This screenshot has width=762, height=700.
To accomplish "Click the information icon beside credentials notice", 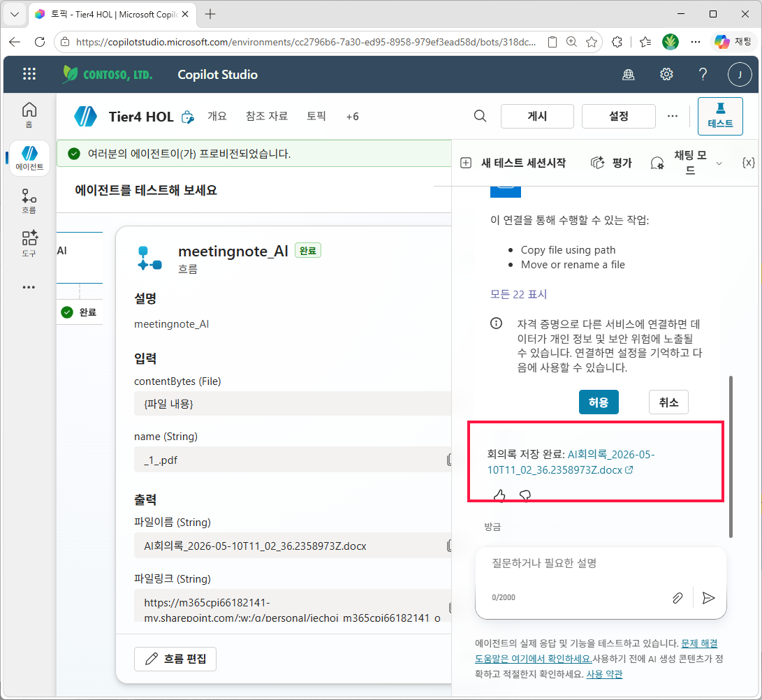I will point(496,323).
